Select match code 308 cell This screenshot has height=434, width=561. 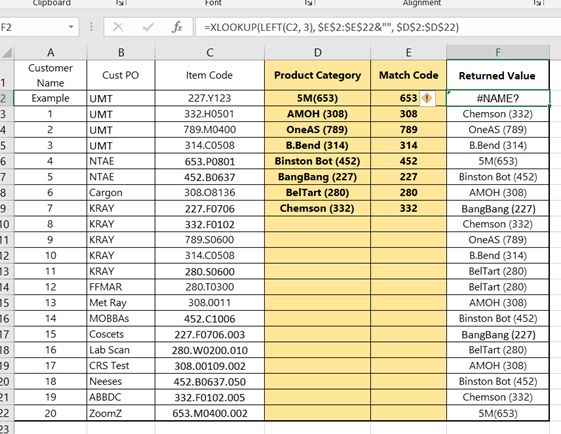click(x=408, y=114)
